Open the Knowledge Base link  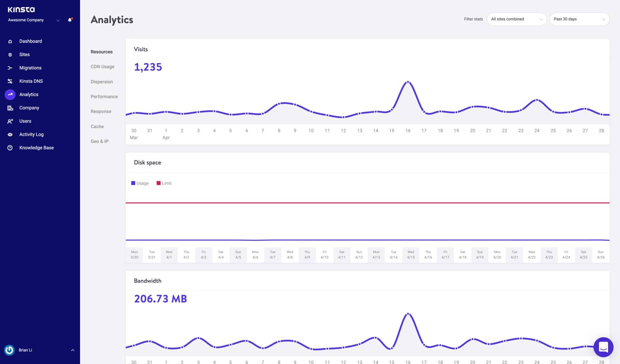coord(36,148)
